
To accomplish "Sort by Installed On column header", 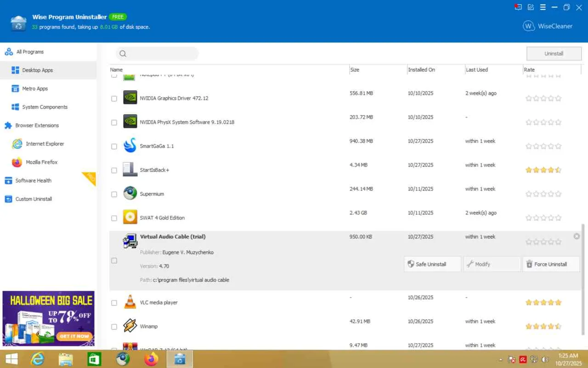I will [x=435, y=70].
